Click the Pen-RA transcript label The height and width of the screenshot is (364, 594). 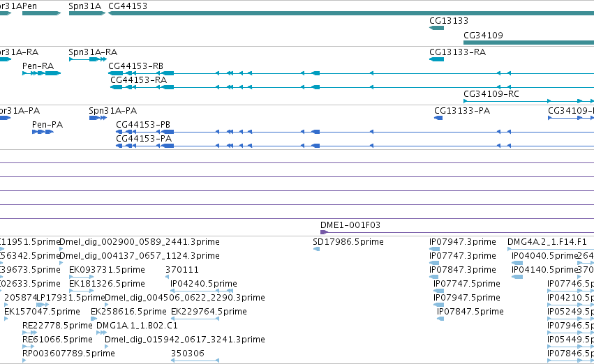click(38, 66)
